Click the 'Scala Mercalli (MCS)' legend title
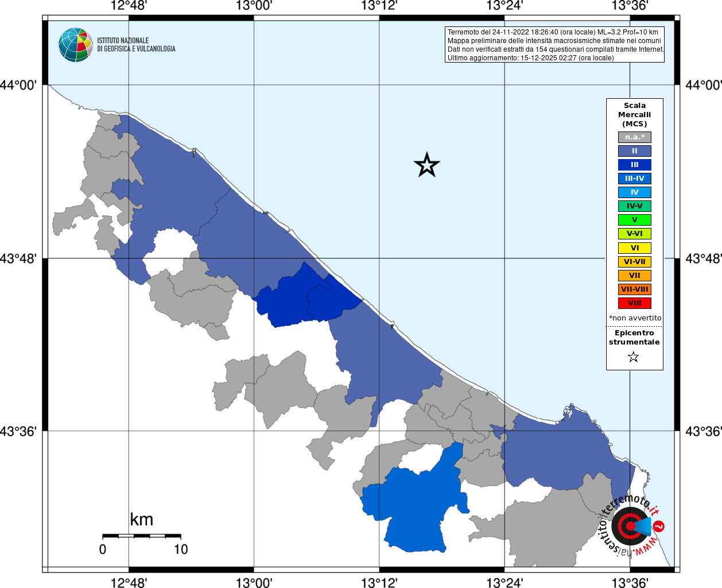The width and height of the screenshot is (722, 588). click(x=635, y=115)
